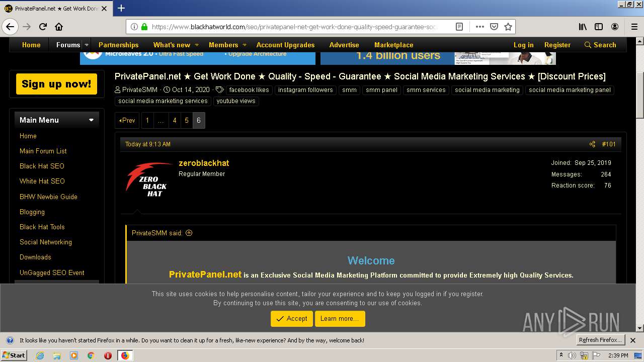Click the volume icon in the system tray

point(572,355)
